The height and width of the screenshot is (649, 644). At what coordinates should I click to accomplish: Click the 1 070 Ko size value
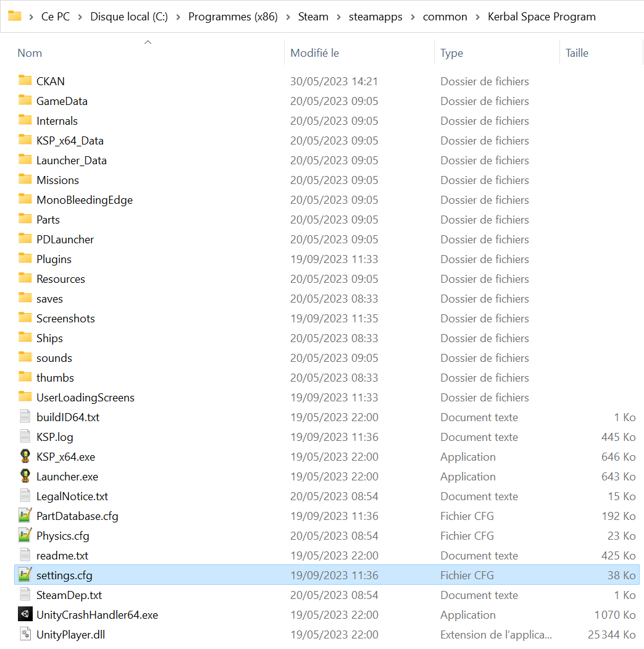[614, 614]
